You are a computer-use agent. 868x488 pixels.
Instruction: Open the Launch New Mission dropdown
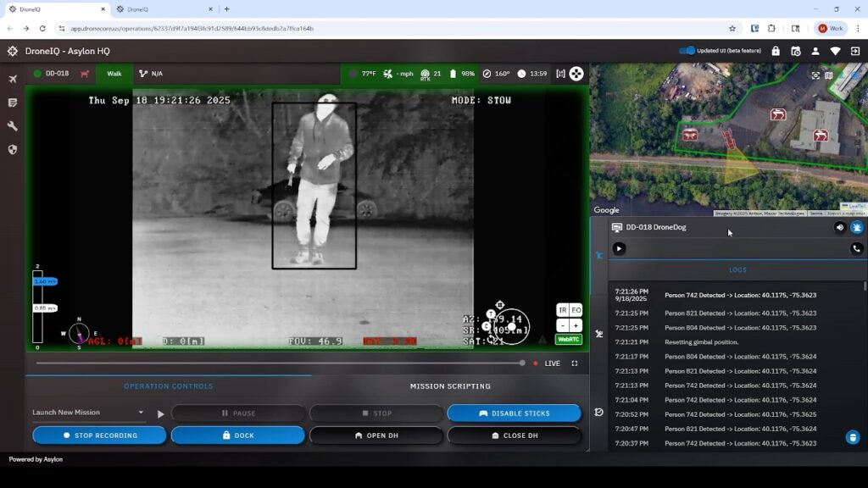click(88, 413)
